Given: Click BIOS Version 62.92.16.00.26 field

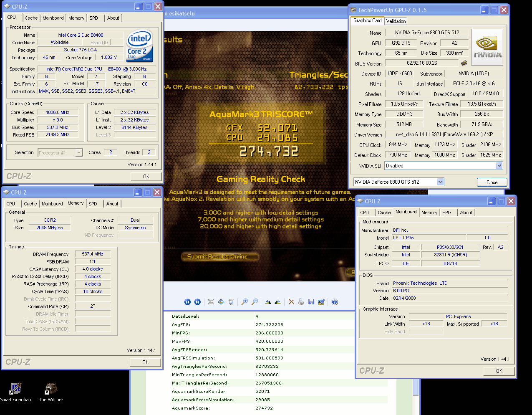Looking at the screenshot, I should [421, 63].
